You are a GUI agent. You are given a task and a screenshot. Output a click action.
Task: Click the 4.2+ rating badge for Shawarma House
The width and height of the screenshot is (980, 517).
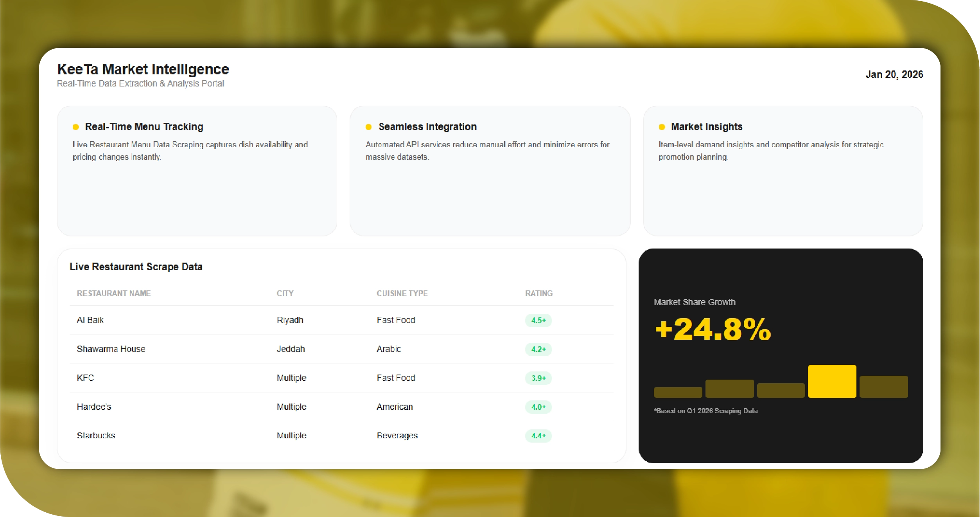(538, 349)
